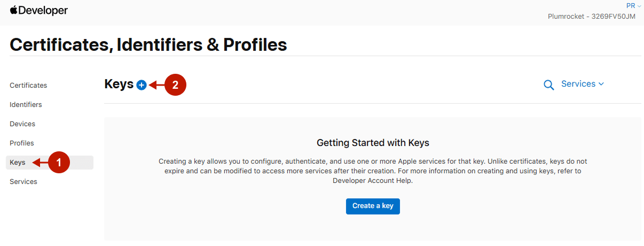644x246 pixels.
Task: Click the Developer wordmark in the header
Action: coord(44,10)
